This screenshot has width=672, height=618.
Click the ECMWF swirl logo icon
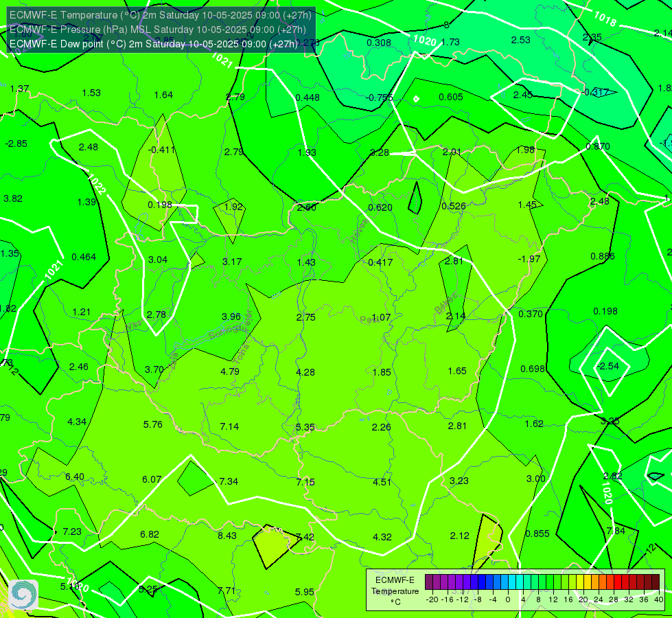[23, 595]
